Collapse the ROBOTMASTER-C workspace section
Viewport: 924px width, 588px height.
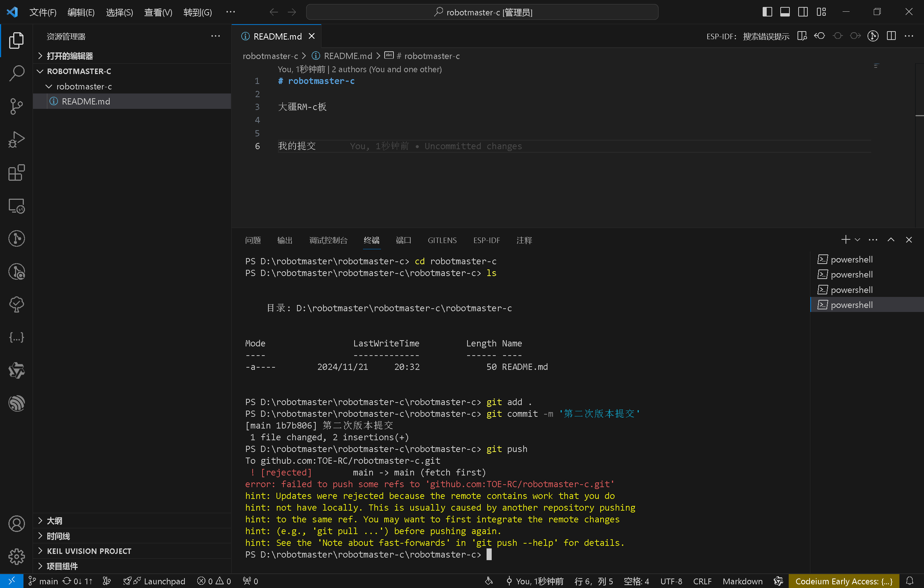tap(132, 71)
